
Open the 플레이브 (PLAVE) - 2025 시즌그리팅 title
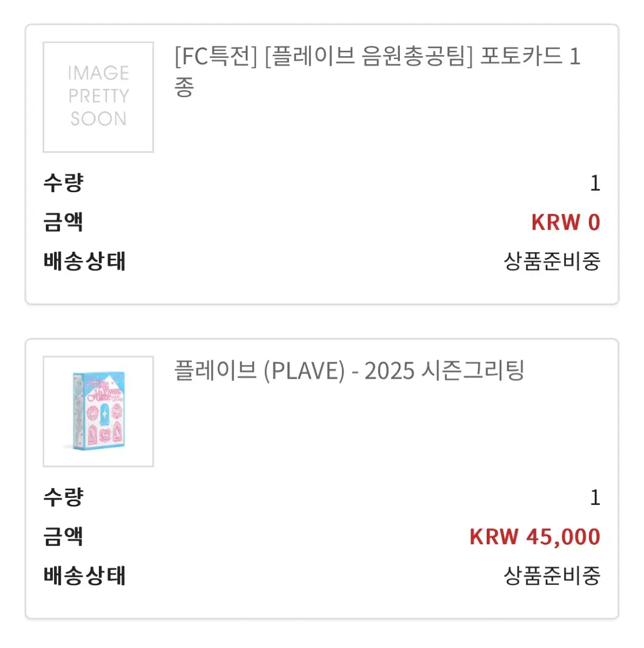(x=349, y=370)
